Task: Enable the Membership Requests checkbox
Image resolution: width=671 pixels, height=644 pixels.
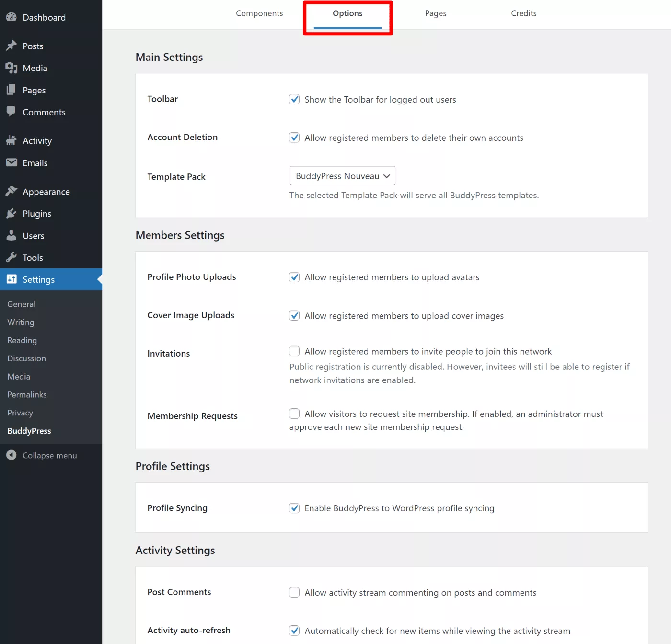Action: pyautogui.click(x=294, y=413)
